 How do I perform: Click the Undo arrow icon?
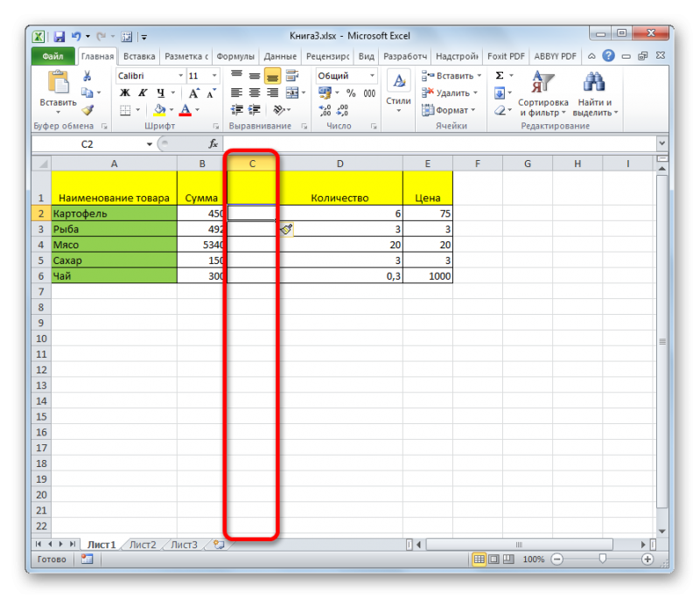(77, 37)
